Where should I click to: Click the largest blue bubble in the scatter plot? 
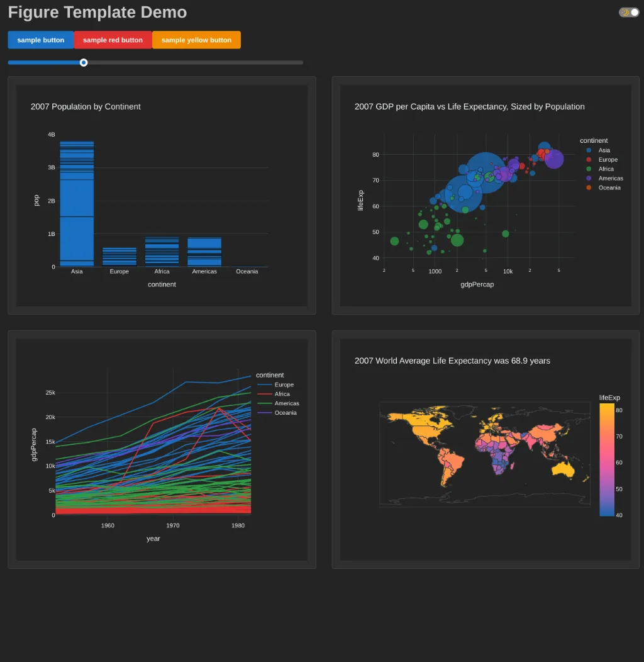(485, 172)
